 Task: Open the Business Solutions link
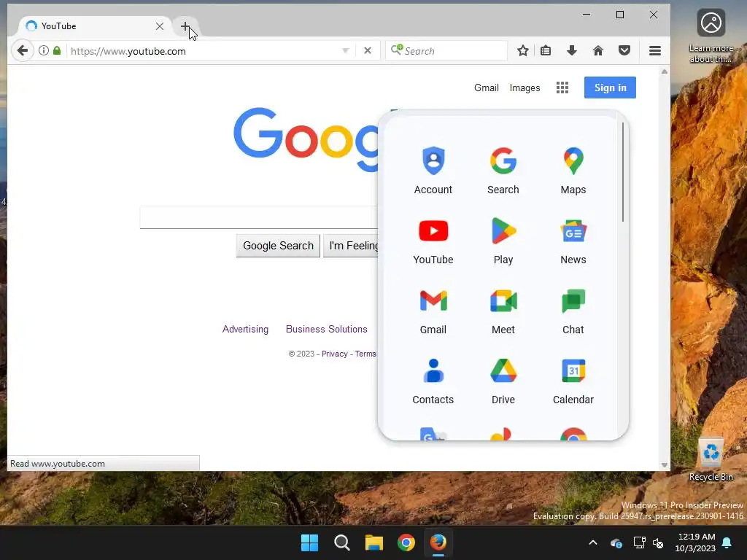click(x=326, y=329)
